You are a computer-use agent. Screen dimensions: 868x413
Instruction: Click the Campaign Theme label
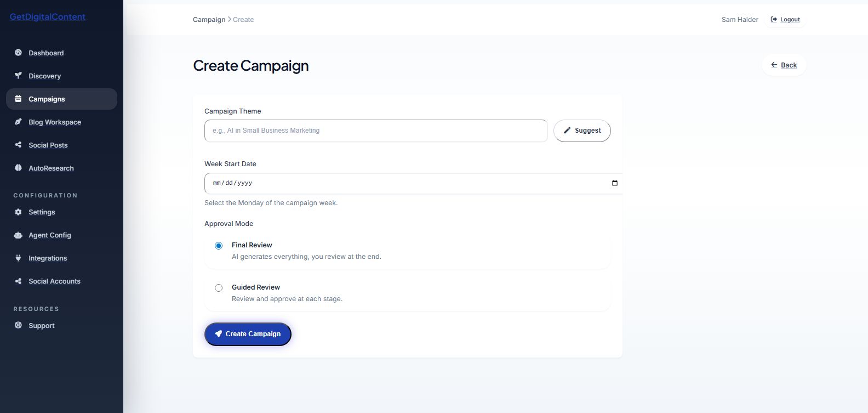[232, 111]
